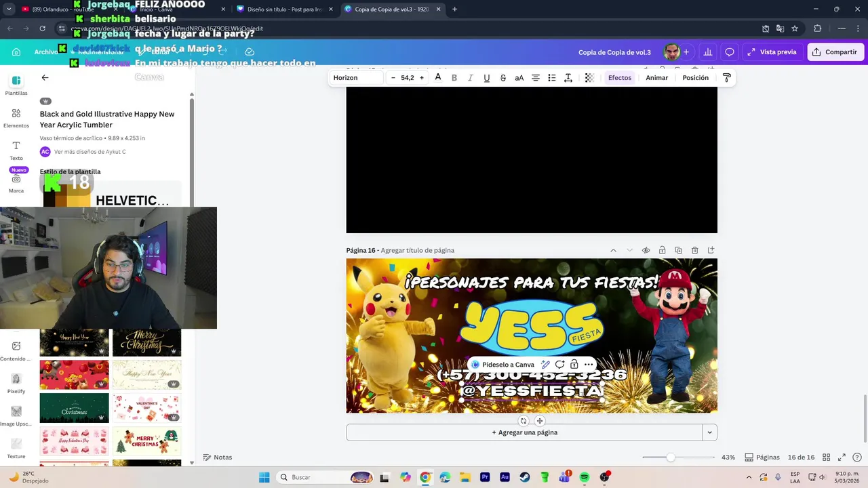
Task: Add collaborator with plus button
Action: coord(686,52)
